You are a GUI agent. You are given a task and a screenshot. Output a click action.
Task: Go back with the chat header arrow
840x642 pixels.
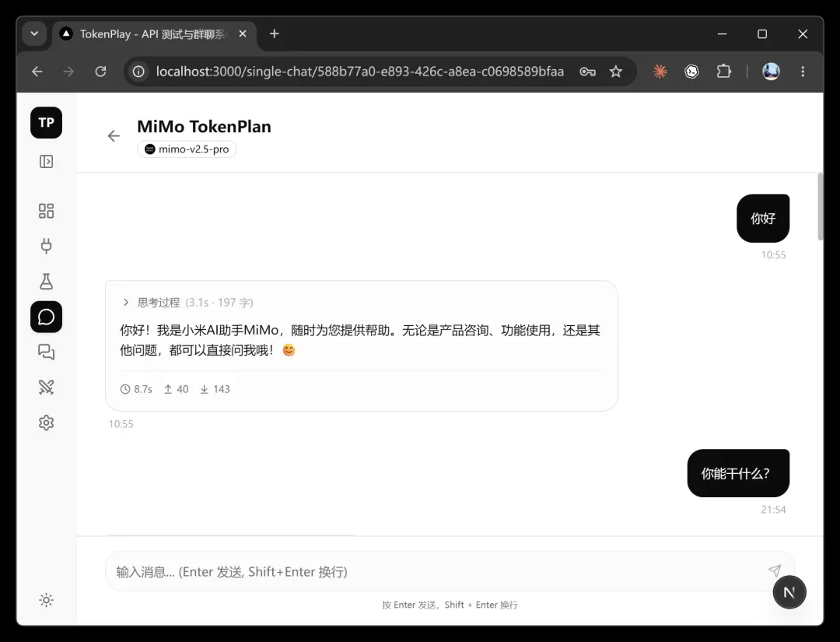tap(114, 136)
